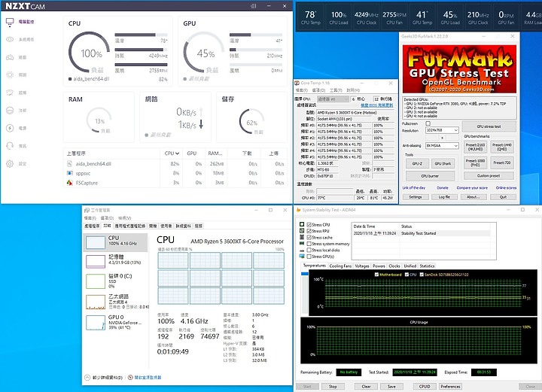The image size is (542, 392).
Task: Click resource monitor icon at Task Manager bottom
Action: coord(130,378)
